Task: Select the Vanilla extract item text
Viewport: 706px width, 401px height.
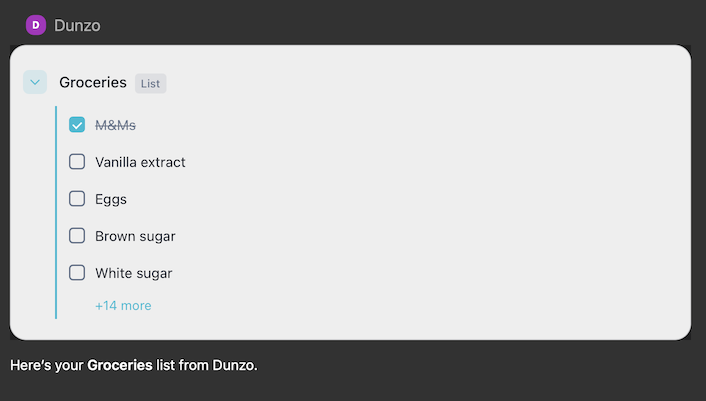Action: [x=140, y=162]
